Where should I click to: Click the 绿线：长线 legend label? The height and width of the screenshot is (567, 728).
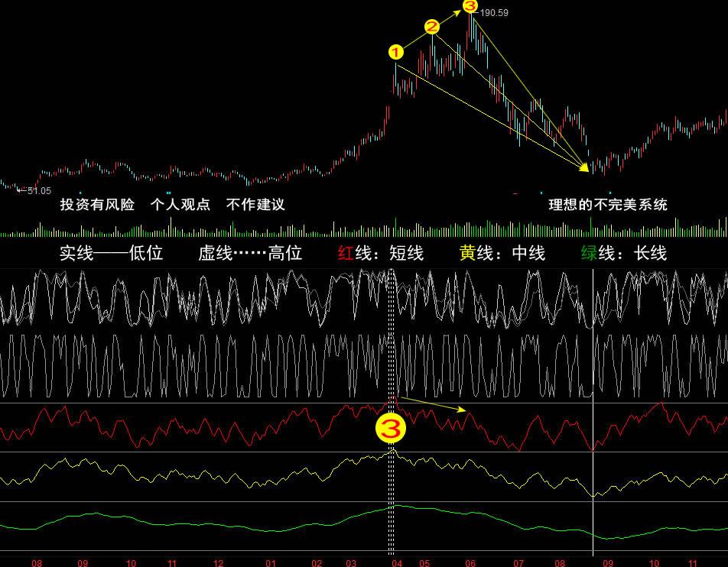[x=624, y=253]
